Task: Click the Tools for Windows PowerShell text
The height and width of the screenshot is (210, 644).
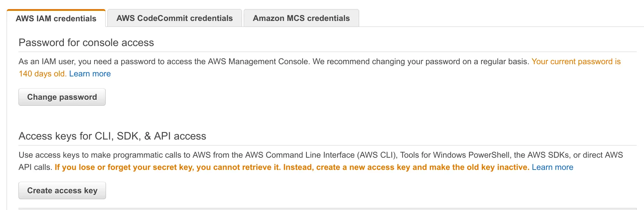Action: 454,155
